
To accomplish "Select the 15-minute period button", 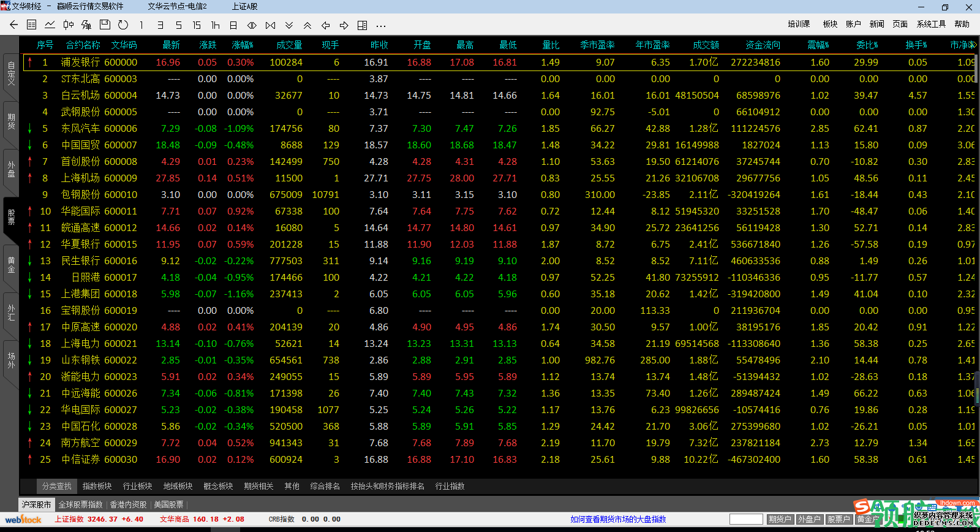I will point(197,25).
